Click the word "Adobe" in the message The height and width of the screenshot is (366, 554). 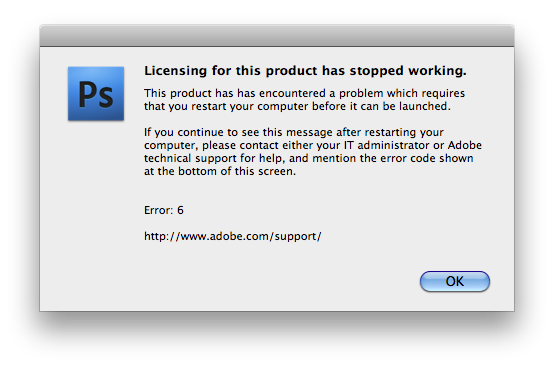(x=465, y=145)
